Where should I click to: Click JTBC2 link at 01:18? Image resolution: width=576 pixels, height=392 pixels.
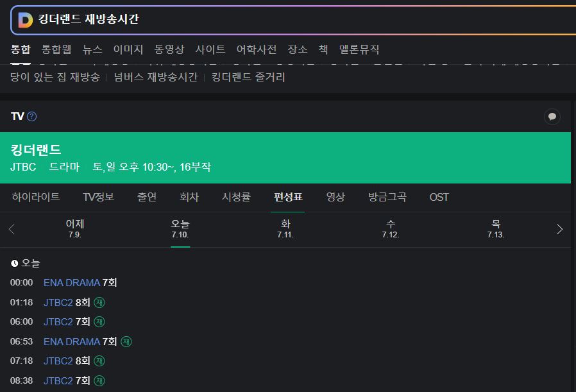[x=58, y=302]
